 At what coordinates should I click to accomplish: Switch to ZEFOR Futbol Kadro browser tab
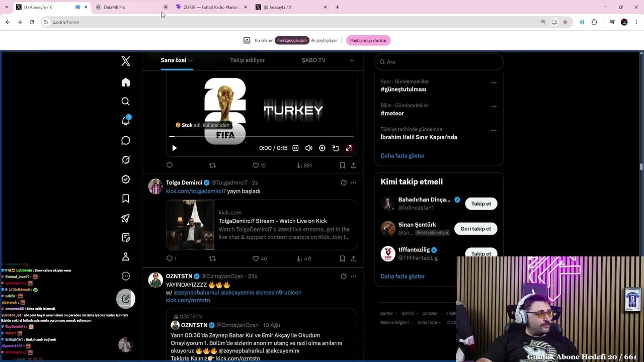coord(210,7)
